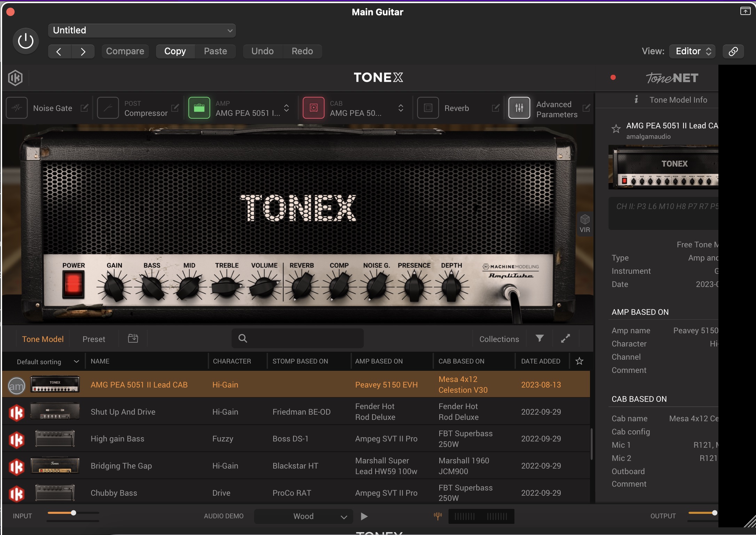The image size is (756, 535).
Task: Expand the Default sorting dropdown
Action: [x=48, y=362]
